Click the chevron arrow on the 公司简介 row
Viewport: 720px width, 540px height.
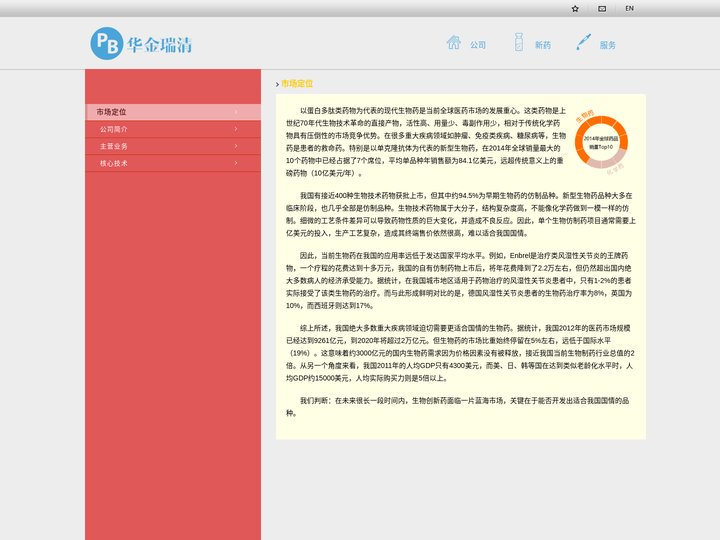coord(236,129)
